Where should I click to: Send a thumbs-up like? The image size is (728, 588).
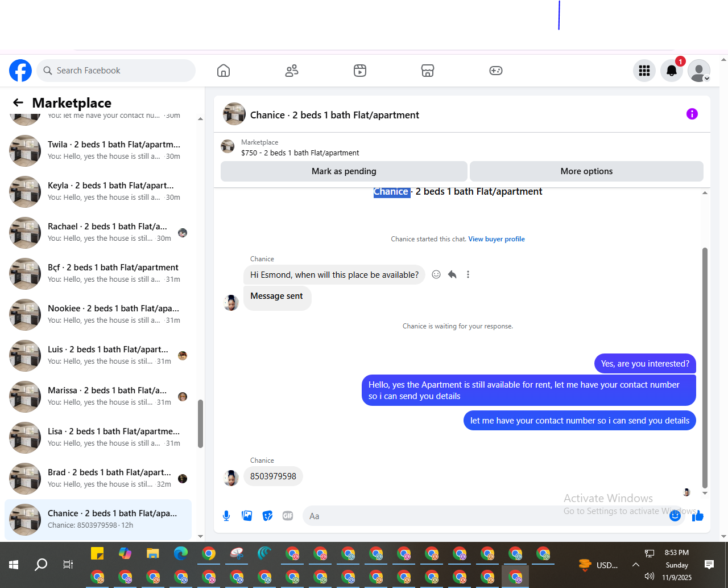(698, 516)
